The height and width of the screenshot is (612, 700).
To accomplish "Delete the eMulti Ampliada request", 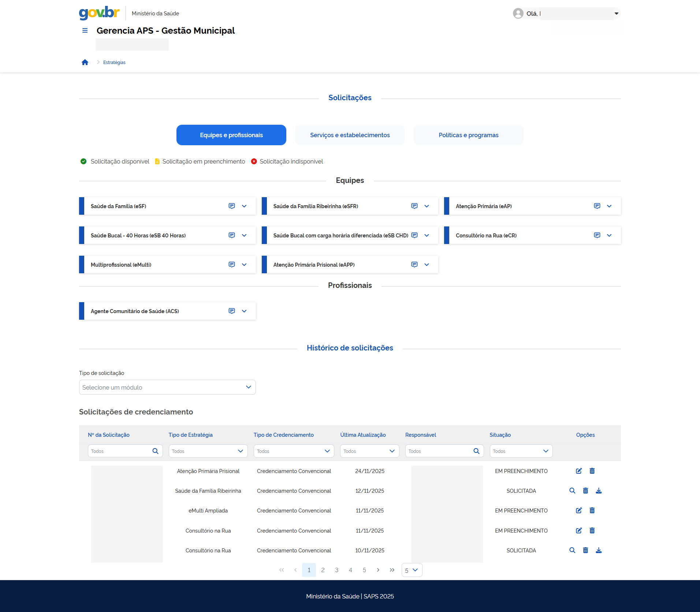I will click(x=592, y=511).
